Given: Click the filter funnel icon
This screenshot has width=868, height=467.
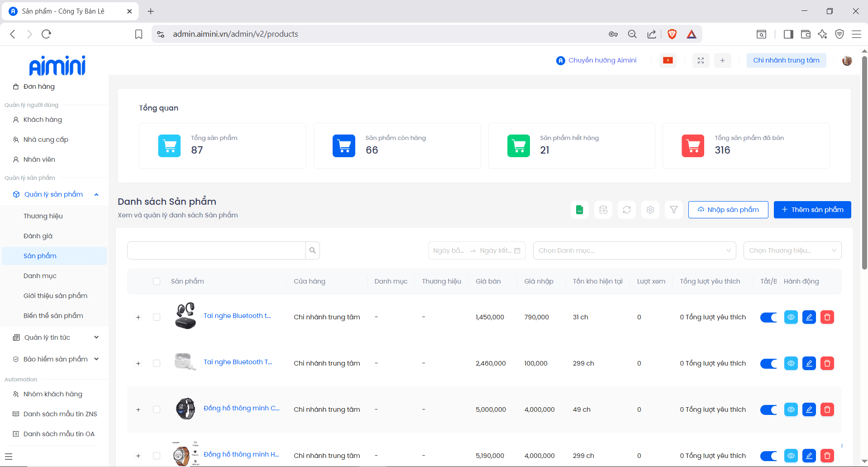Looking at the screenshot, I should [674, 210].
